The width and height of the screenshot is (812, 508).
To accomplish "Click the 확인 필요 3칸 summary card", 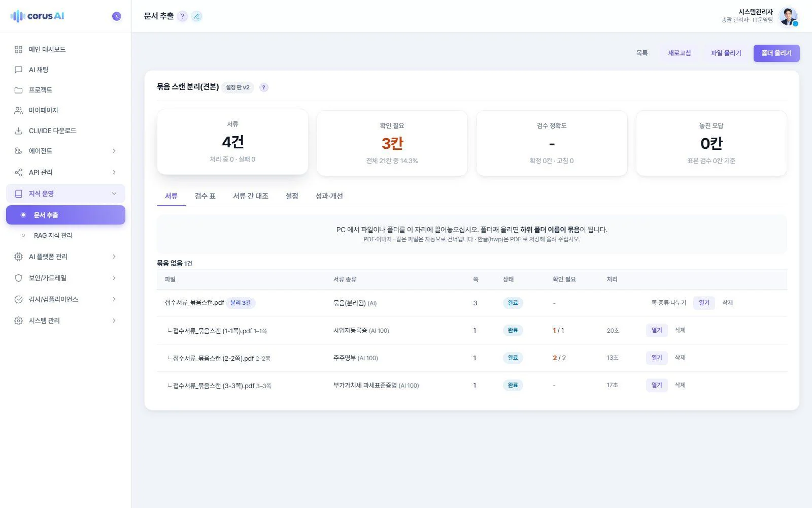I will coord(392,143).
